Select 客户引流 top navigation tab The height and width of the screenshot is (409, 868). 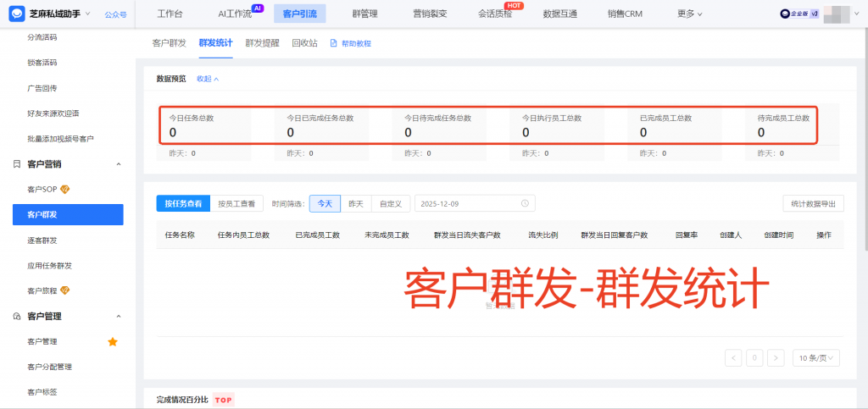click(299, 14)
